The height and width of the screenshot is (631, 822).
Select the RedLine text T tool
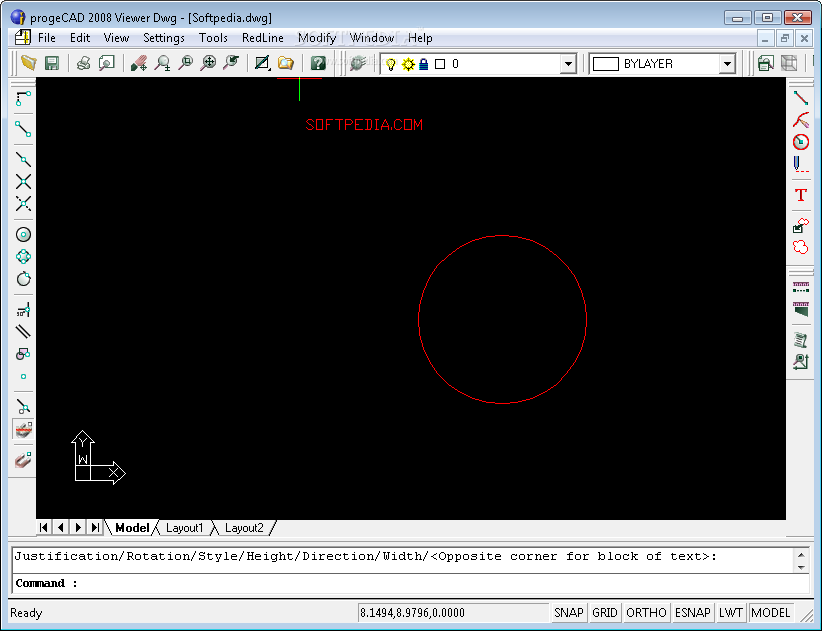tap(801, 195)
